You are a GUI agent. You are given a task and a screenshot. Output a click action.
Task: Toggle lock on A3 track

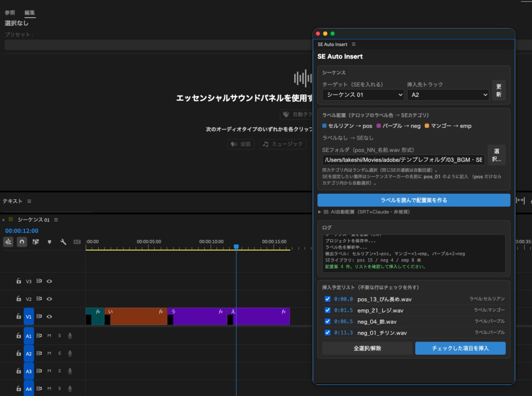(19, 371)
